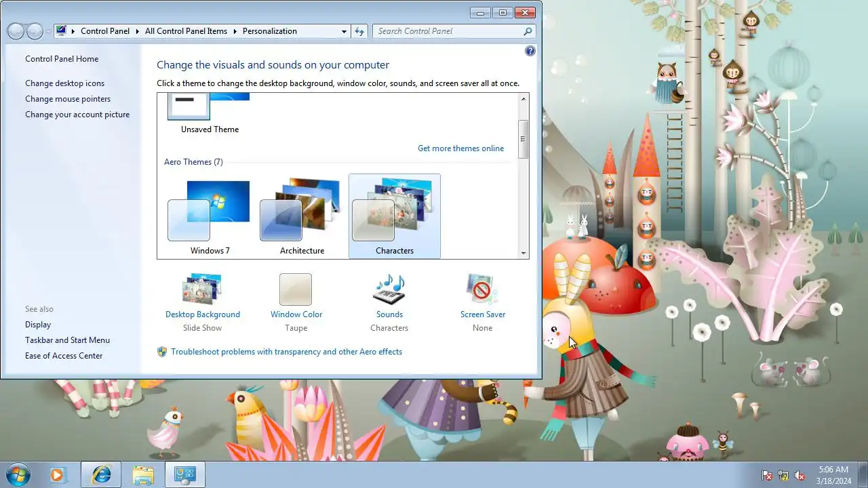The image size is (868, 488).
Task: Expand the arrow after Control Panel breadcrumb
Action: 137,31
